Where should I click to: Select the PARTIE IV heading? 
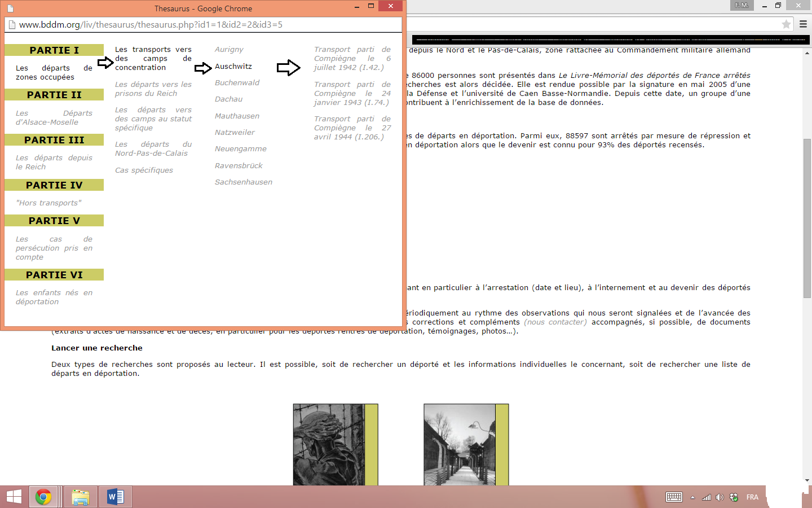point(54,185)
